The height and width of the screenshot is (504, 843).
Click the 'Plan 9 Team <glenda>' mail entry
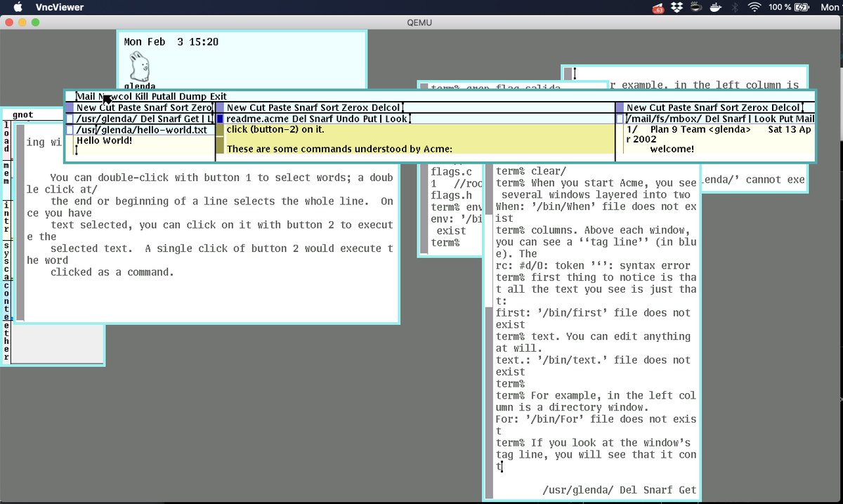[700, 129]
